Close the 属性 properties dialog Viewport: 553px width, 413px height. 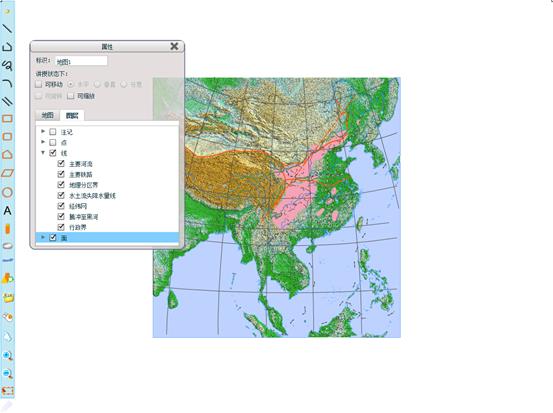click(174, 46)
